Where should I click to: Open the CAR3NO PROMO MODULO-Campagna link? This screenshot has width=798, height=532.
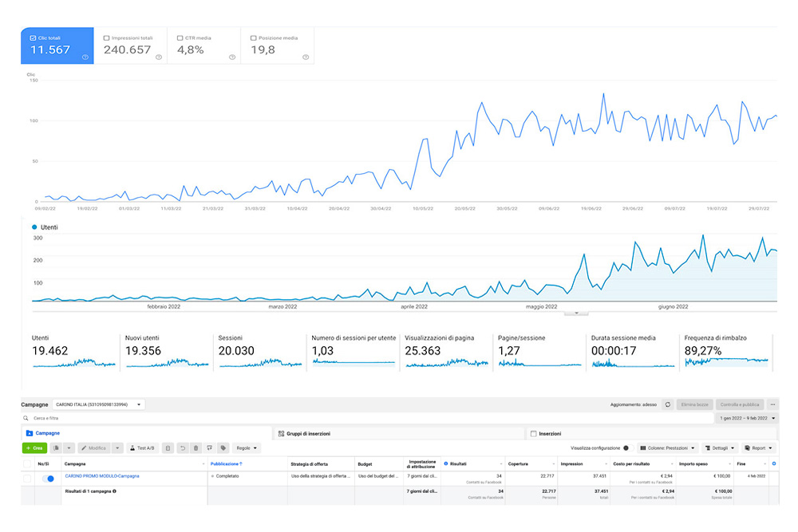pos(101,476)
